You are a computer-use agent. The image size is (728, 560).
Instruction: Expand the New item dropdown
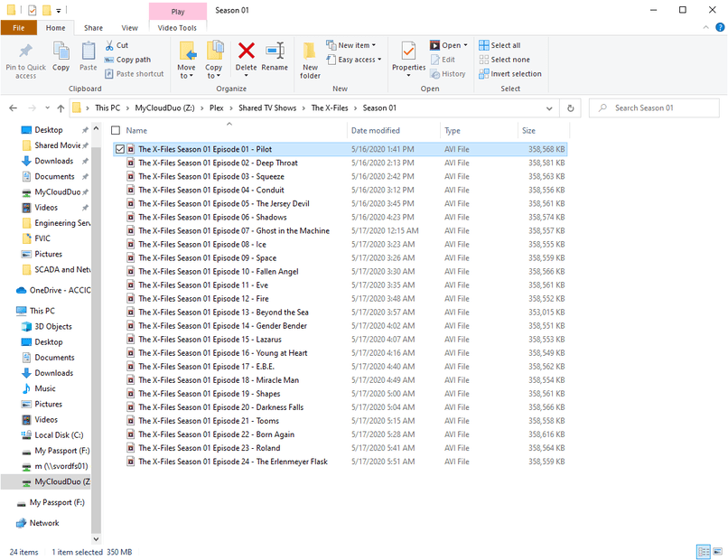(374, 45)
